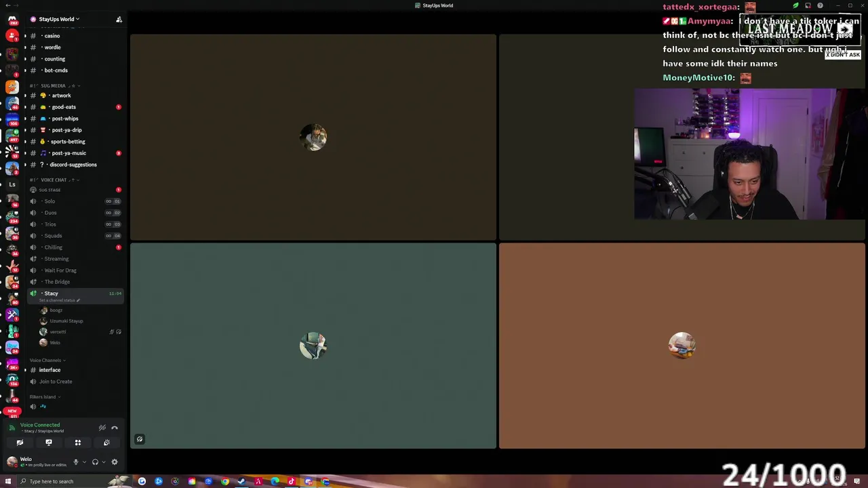Click the avatar in the teal call tile
This screenshot has height=488, width=868.
(x=313, y=346)
